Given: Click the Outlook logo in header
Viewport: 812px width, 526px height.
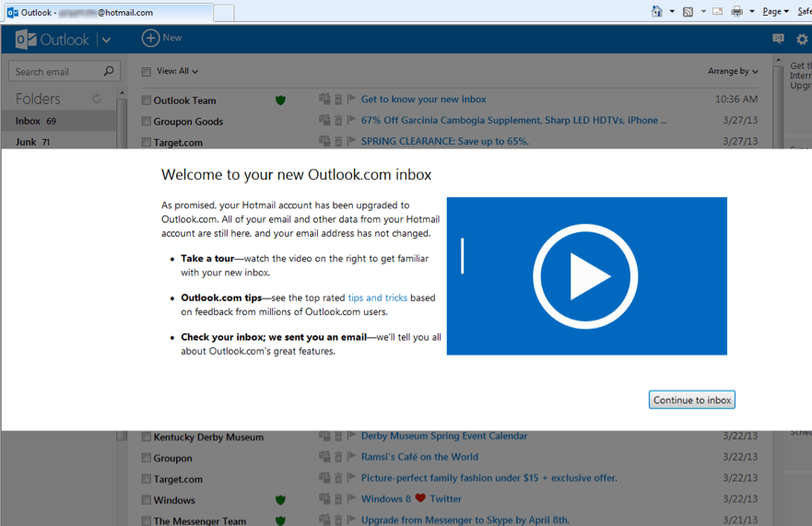Looking at the screenshot, I should click(53, 40).
